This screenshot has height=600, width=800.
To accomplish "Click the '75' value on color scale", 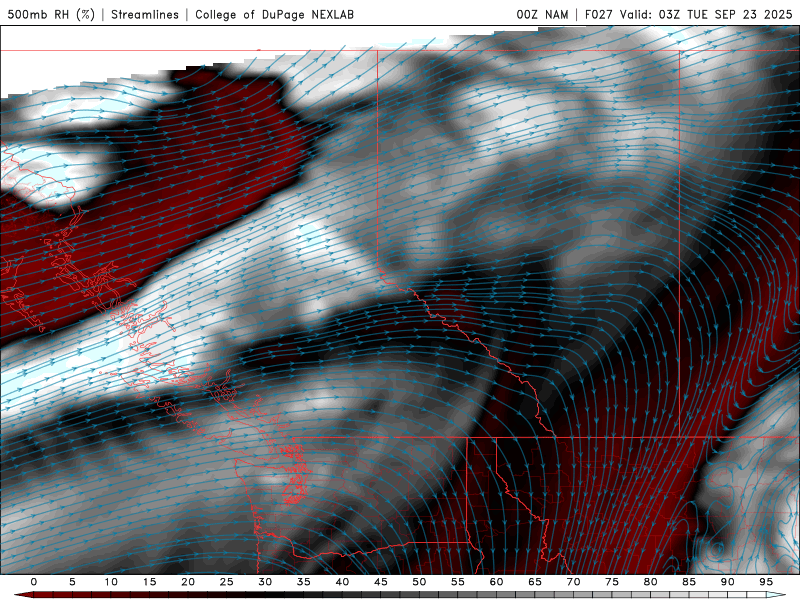I will coord(612,582).
